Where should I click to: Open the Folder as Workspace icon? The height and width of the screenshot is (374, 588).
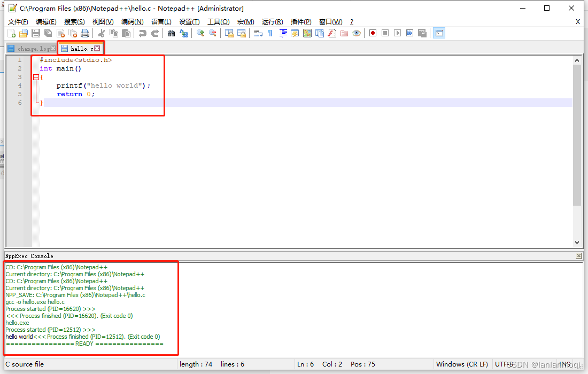(x=344, y=33)
